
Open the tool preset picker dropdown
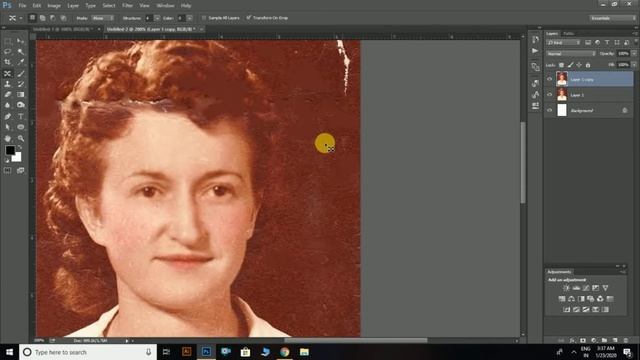coord(20,18)
